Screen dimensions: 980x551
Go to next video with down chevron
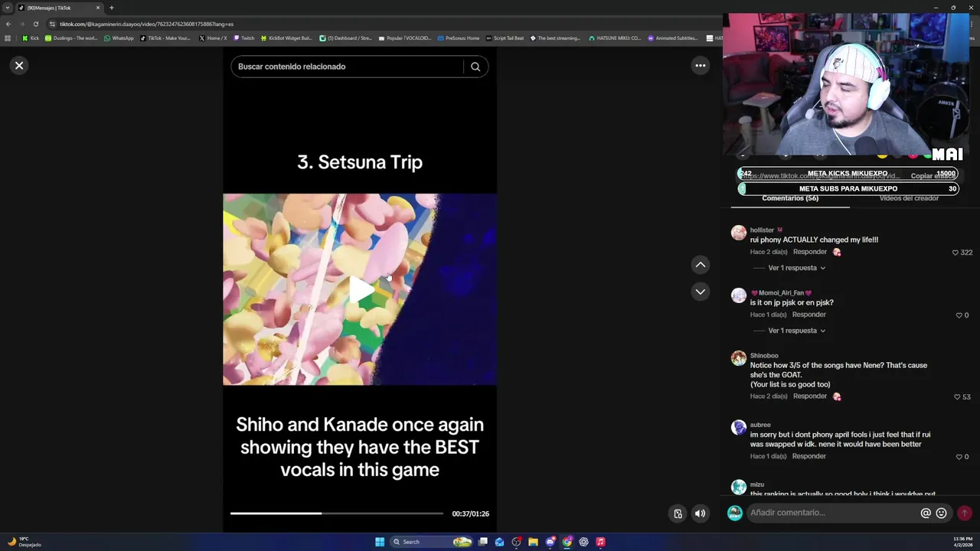point(700,292)
